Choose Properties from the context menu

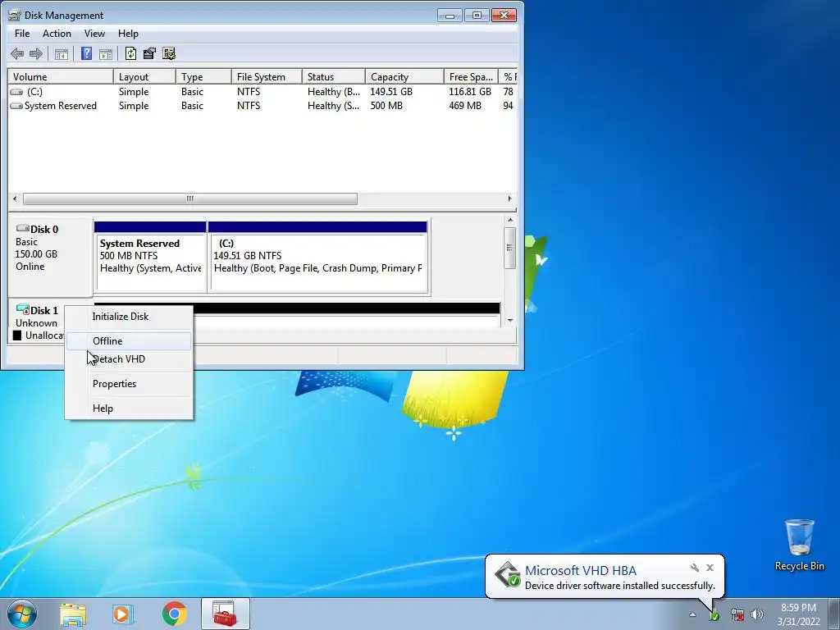(129, 384)
